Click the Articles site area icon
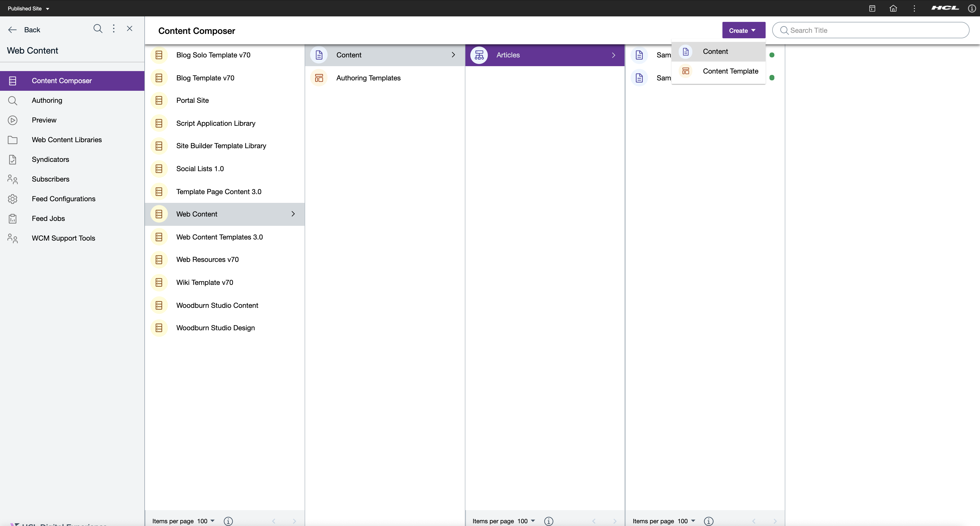This screenshot has width=980, height=526. coord(479,55)
